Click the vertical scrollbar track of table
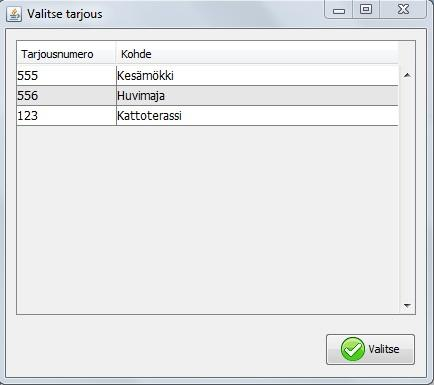Screen dimensions: 434x385 (407, 190)
